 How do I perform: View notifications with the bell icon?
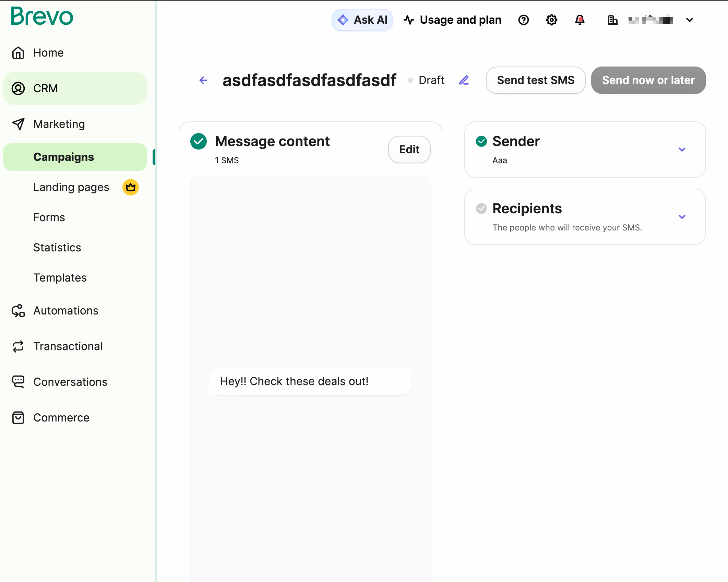pos(580,20)
